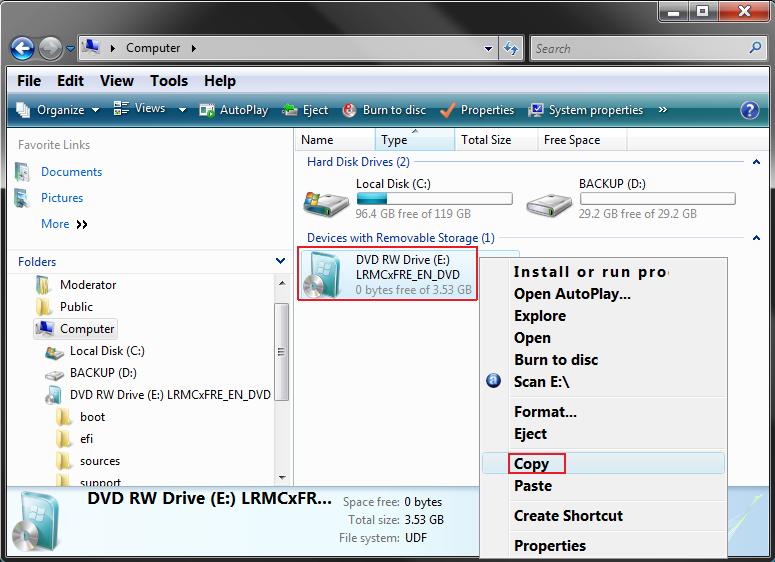Select boot folder in tree
This screenshot has width=775, height=562.
[92, 417]
